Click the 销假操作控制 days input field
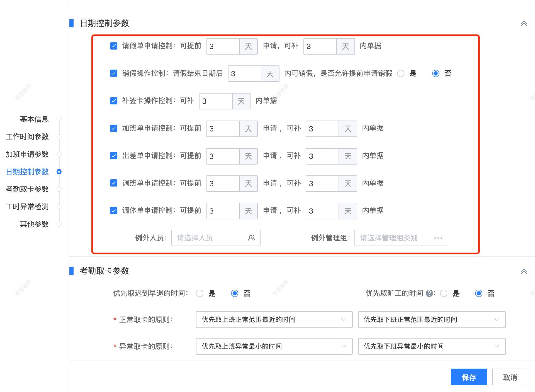 point(244,73)
